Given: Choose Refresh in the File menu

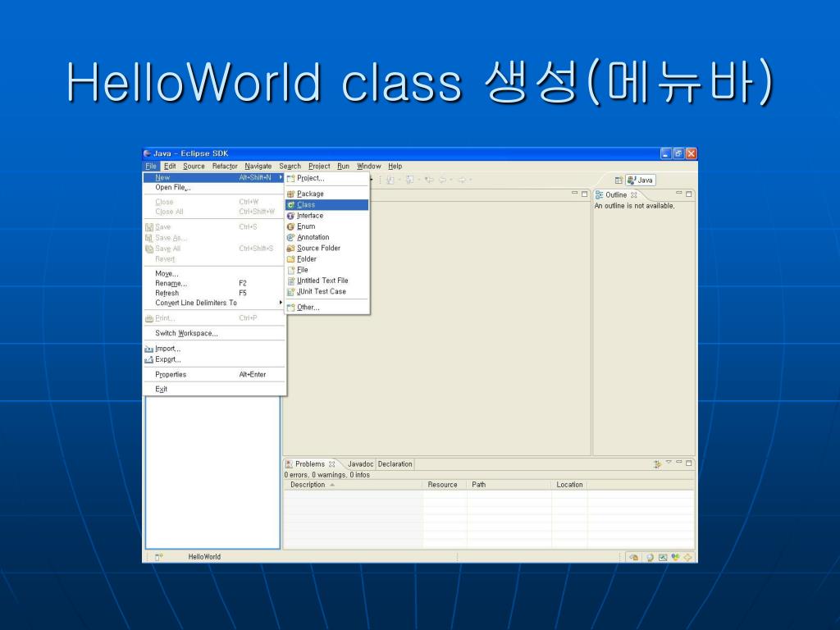Looking at the screenshot, I should 213,293.
